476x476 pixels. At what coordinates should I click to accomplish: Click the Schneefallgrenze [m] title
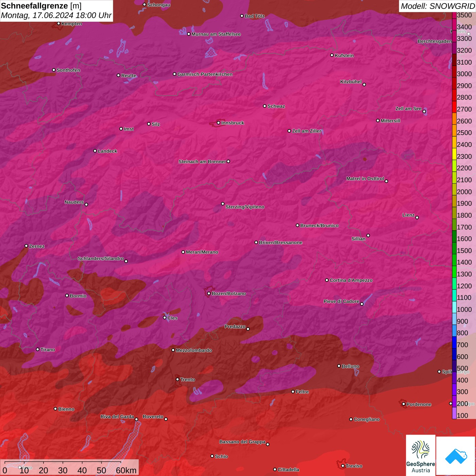[x=41, y=6]
